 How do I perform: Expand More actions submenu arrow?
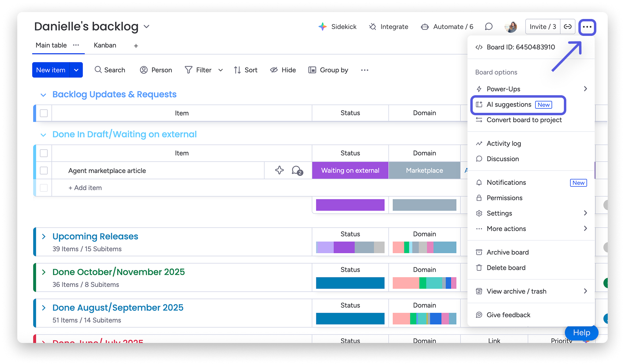[585, 228]
